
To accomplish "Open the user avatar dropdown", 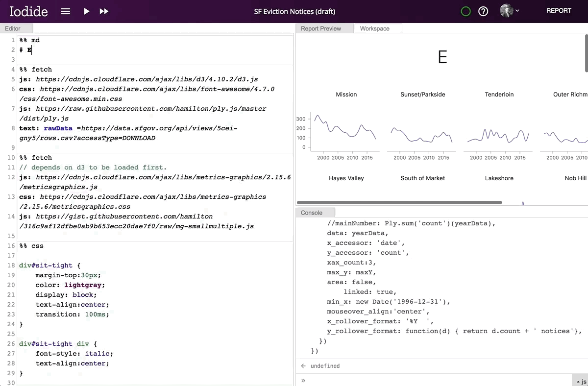I will click(509, 11).
